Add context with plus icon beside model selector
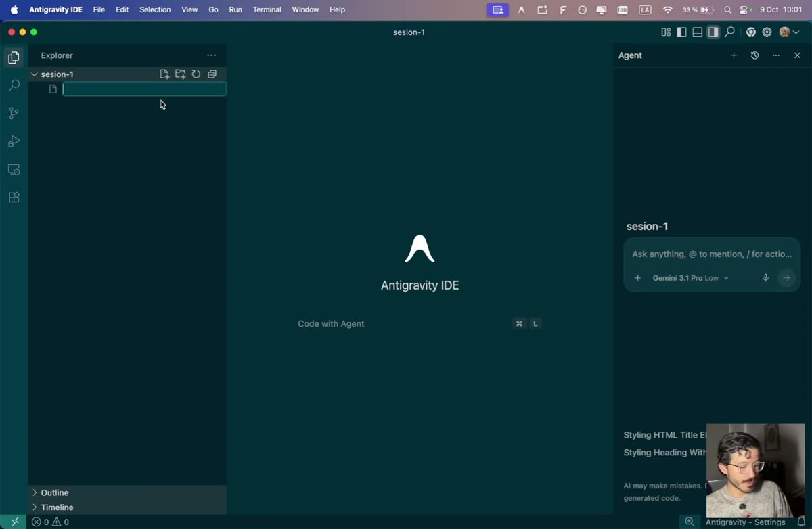Screen dimensions: 812x529 637,278
